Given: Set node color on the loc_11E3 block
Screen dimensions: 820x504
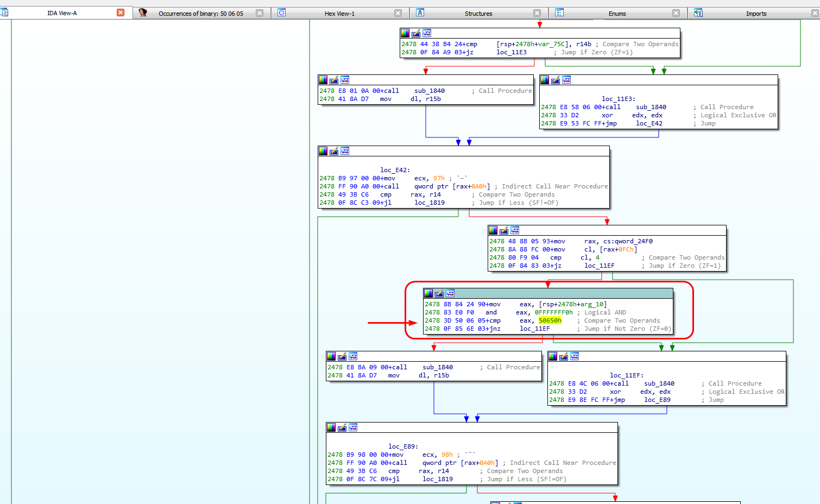Looking at the screenshot, I should 545,80.
